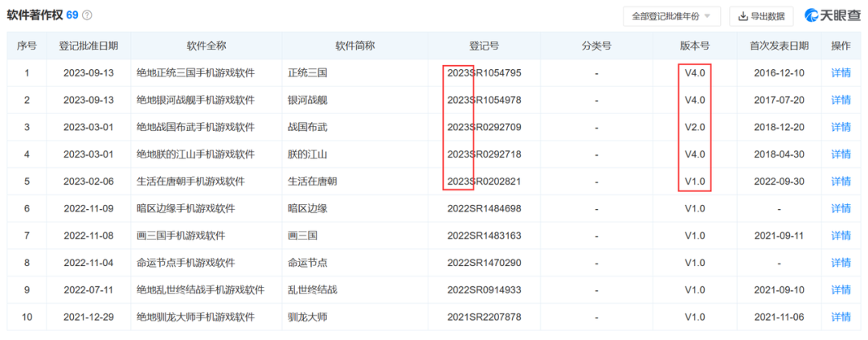Screen dimensions: 868x340
Task: Click first publication date 2016-12-10
Action: coord(779,73)
